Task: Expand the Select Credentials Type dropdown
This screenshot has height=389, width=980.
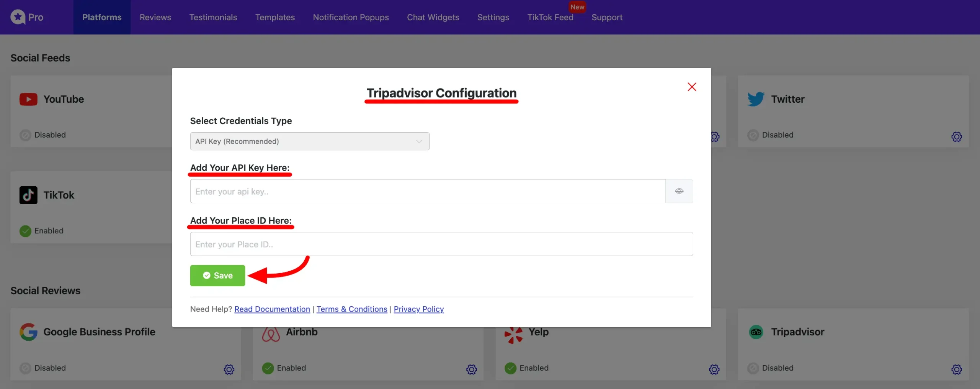Action: point(310,141)
